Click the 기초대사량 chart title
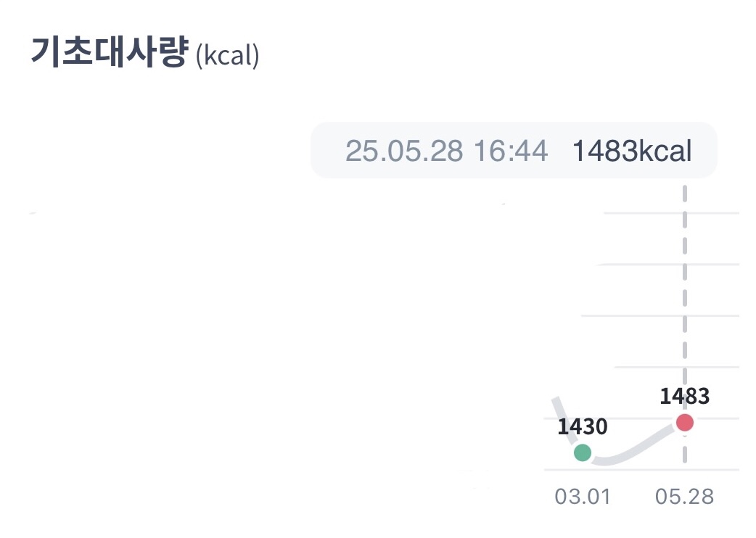The height and width of the screenshot is (538, 756). pyautogui.click(x=109, y=54)
